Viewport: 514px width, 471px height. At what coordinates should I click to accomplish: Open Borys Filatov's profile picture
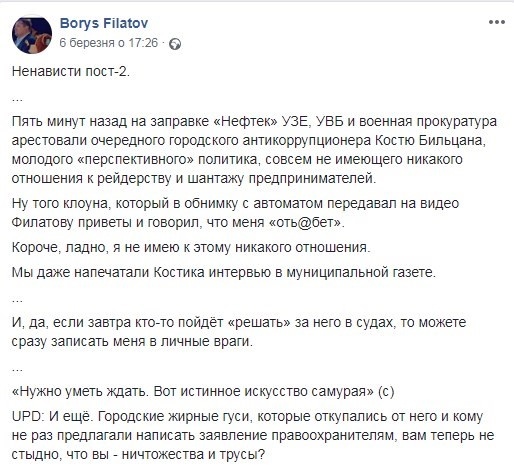pyautogui.click(x=32, y=34)
